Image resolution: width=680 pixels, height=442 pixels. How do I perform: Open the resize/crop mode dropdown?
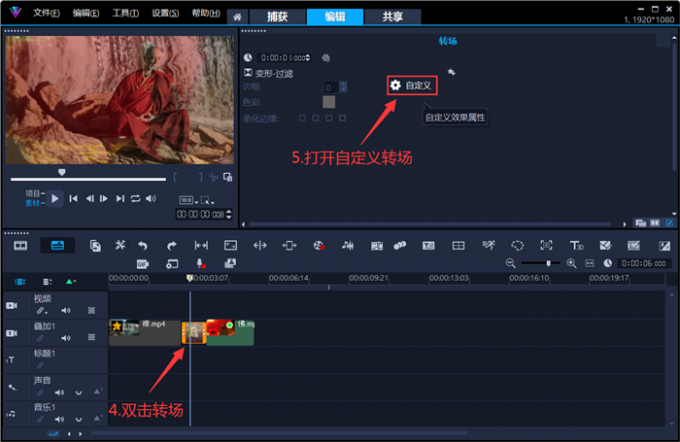click(x=207, y=200)
